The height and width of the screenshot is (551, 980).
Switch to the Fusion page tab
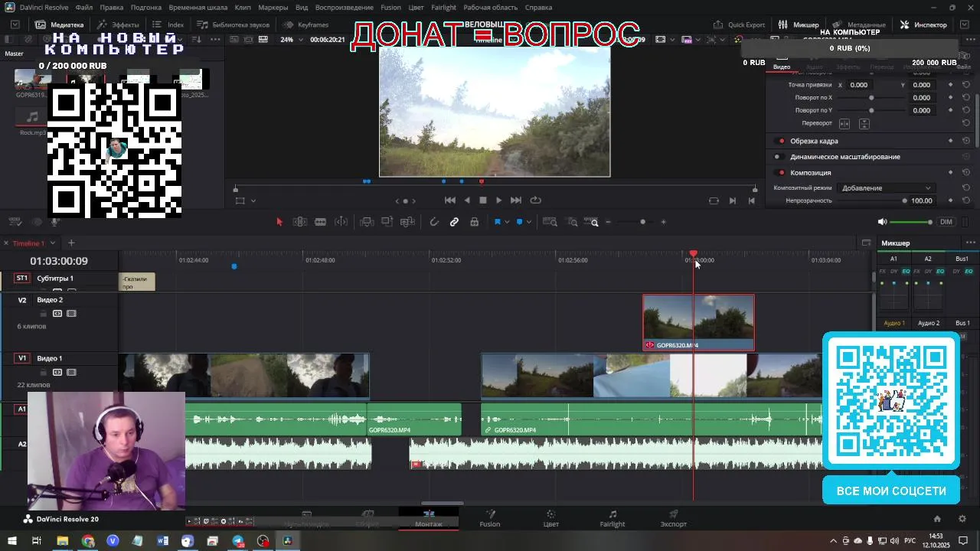coord(490,519)
